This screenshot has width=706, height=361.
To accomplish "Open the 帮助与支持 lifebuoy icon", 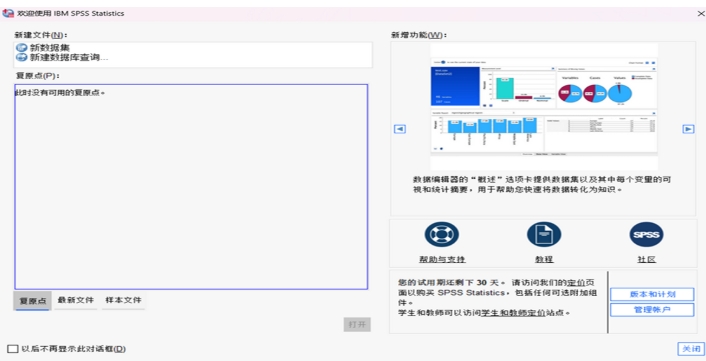I will pos(442,235).
